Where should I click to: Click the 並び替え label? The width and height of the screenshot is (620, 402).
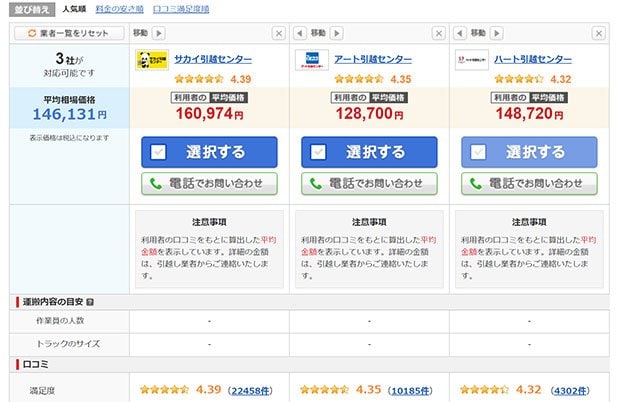(32, 9)
